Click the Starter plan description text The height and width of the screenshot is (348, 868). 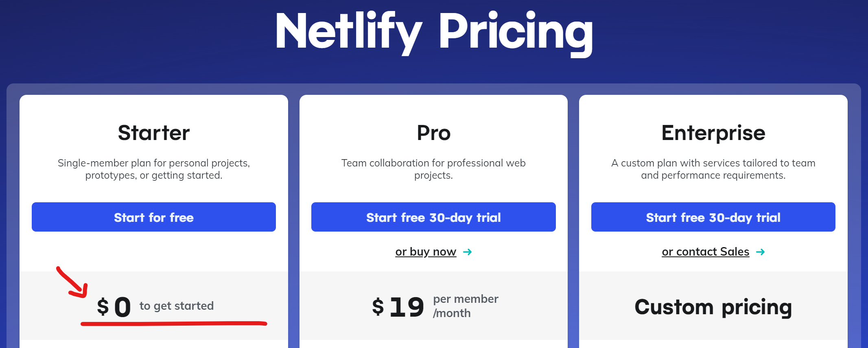[x=154, y=169]
